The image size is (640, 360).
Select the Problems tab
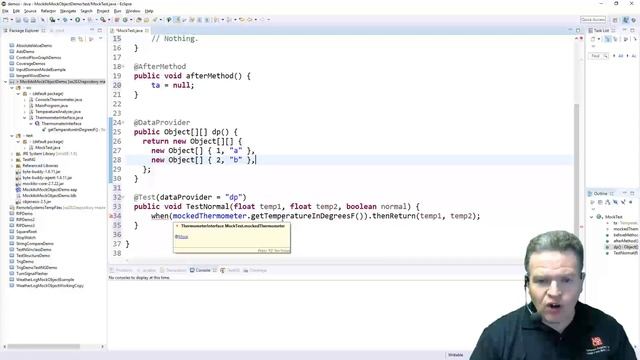click(x=121, y=270)
